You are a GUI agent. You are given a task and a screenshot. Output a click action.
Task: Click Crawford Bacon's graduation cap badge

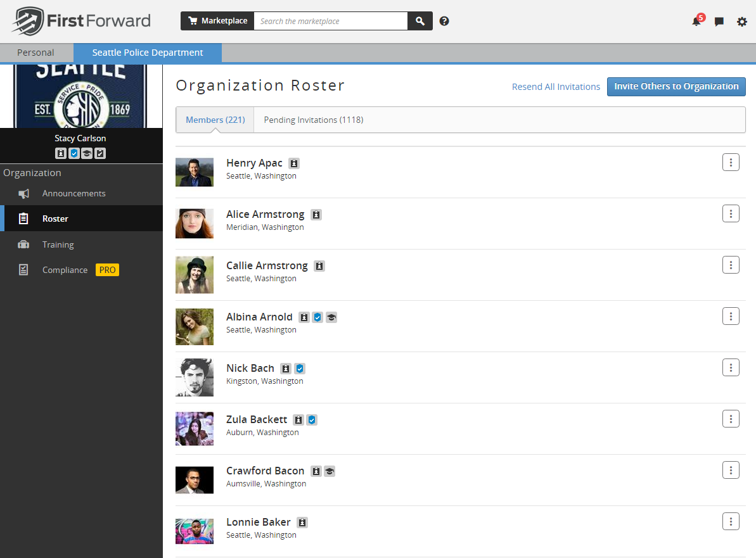click(x=330, y=471)
